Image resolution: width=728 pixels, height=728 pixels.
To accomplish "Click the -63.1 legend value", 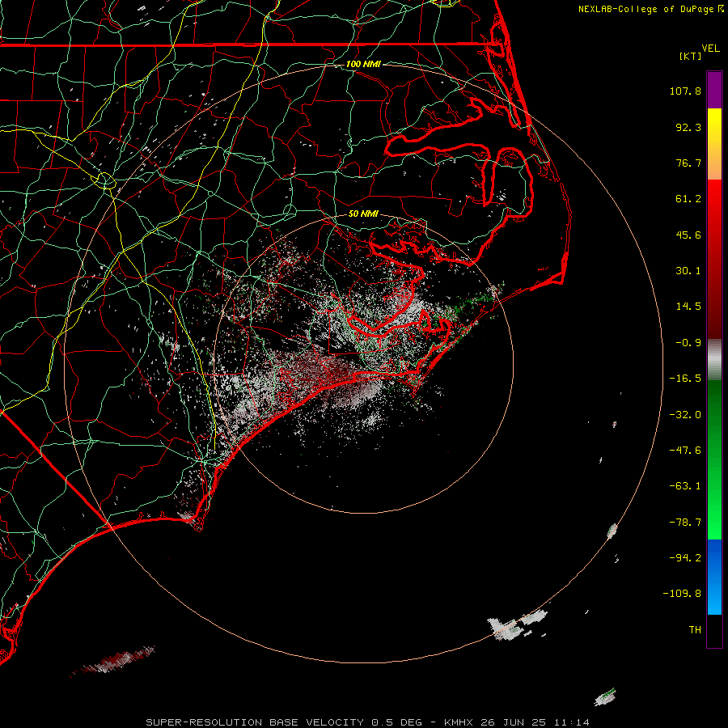I will [x=685, y=486].
